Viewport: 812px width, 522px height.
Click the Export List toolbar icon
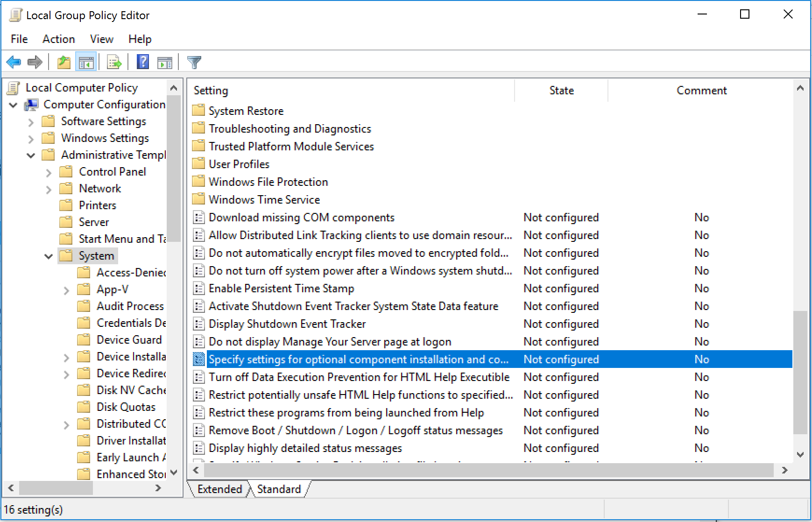coord(114,62)
